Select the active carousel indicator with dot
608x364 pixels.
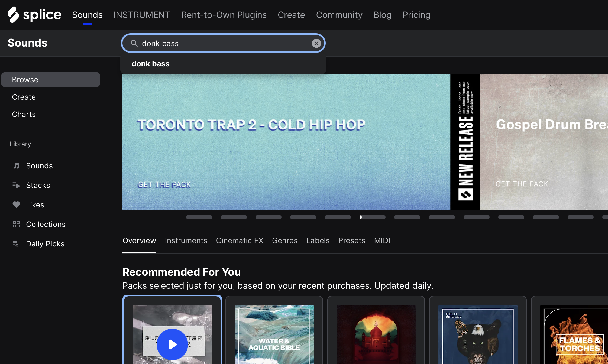373,217
